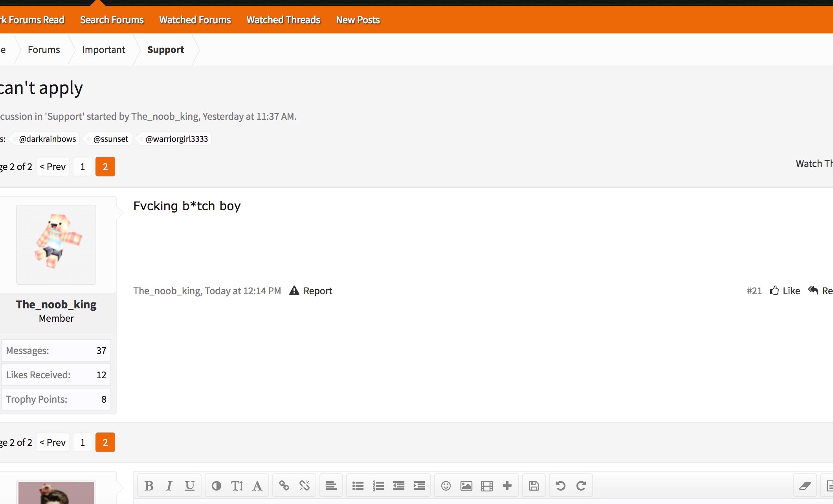833x504 pixels.
Task: Open The_noob_king link in post footer
Action: click(x=167, y=291)
